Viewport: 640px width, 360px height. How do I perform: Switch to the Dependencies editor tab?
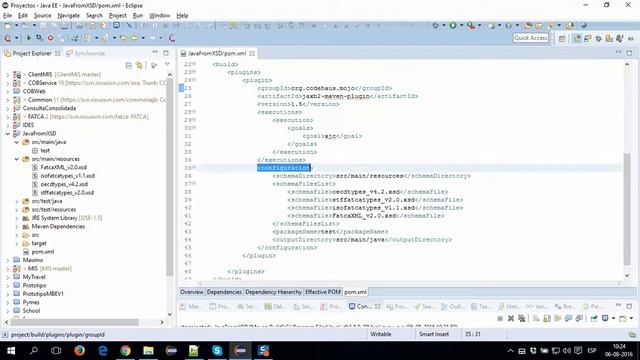pyautogui.click(x=224, y=292)
